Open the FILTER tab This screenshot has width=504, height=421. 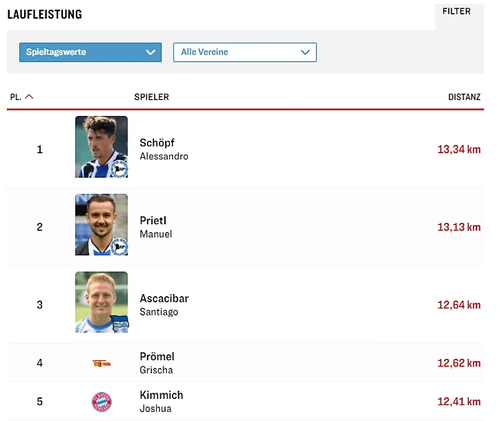pos(456,12)
